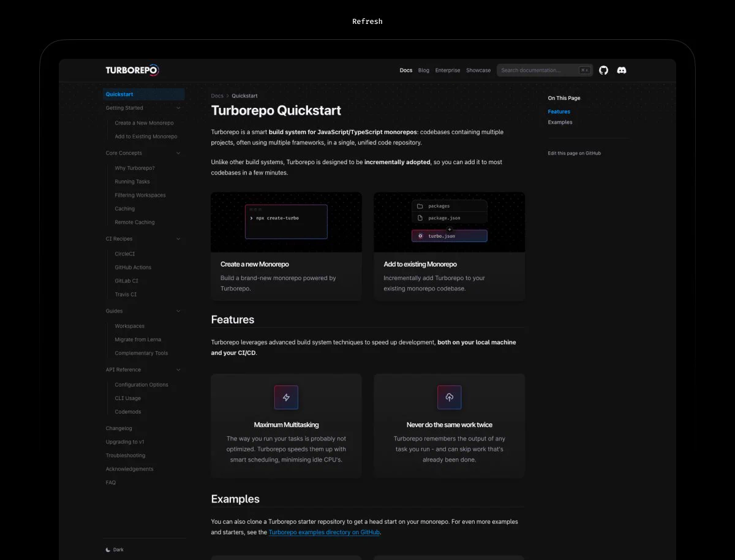Focus the Search documentation field
Viewport: 735px width, 560px height.
(545, 70)
